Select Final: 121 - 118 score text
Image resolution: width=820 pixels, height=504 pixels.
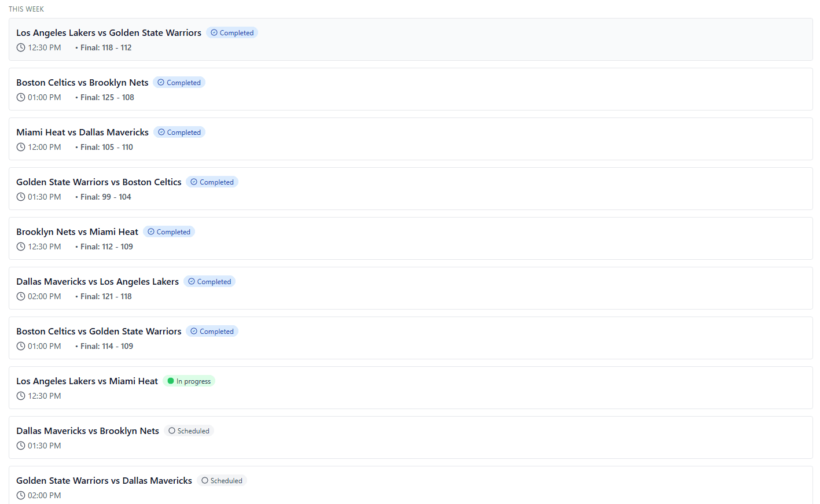click(x=106, y=296)
